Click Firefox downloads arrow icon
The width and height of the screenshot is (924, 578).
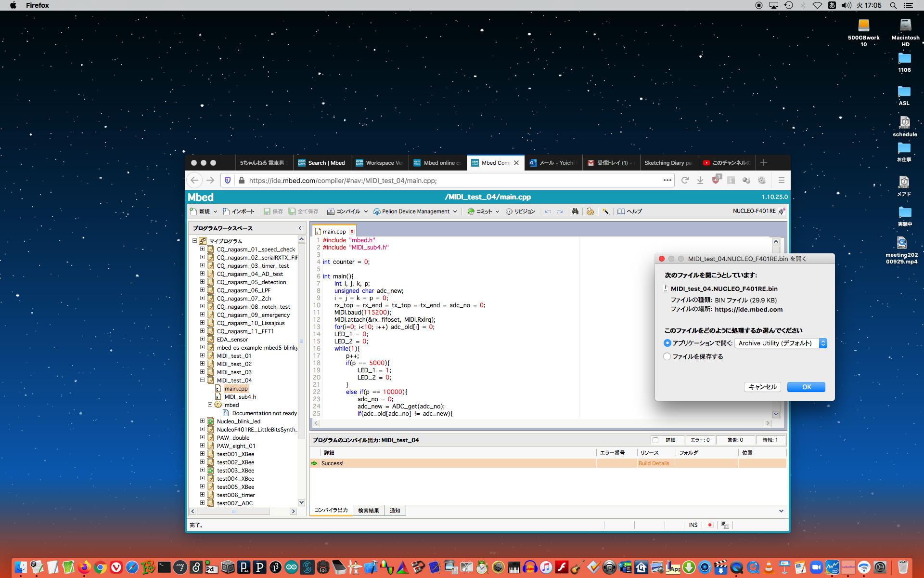[700, 180]
